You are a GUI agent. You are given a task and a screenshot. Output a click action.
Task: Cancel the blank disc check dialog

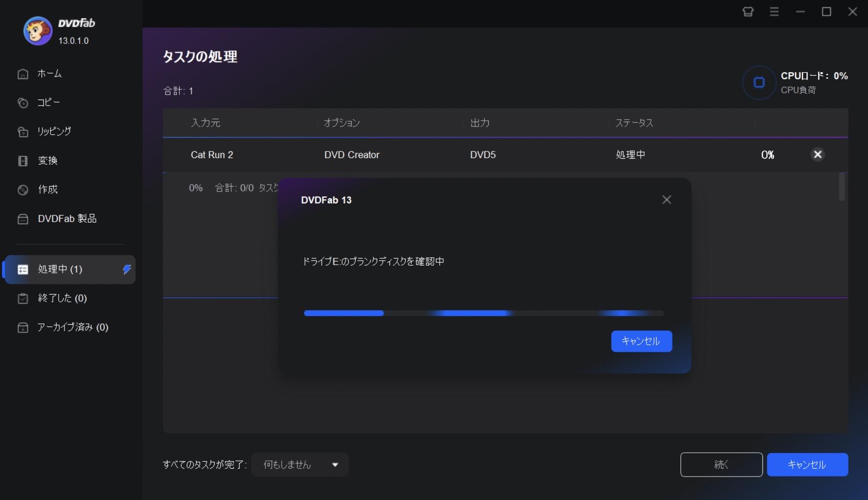coord(641,341)
